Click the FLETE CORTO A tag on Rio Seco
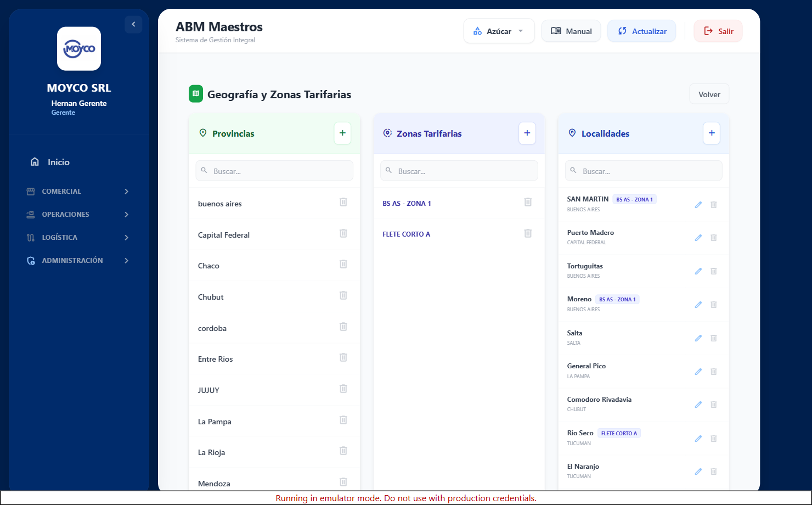812x505 pixels. click(x=619, y=433)
